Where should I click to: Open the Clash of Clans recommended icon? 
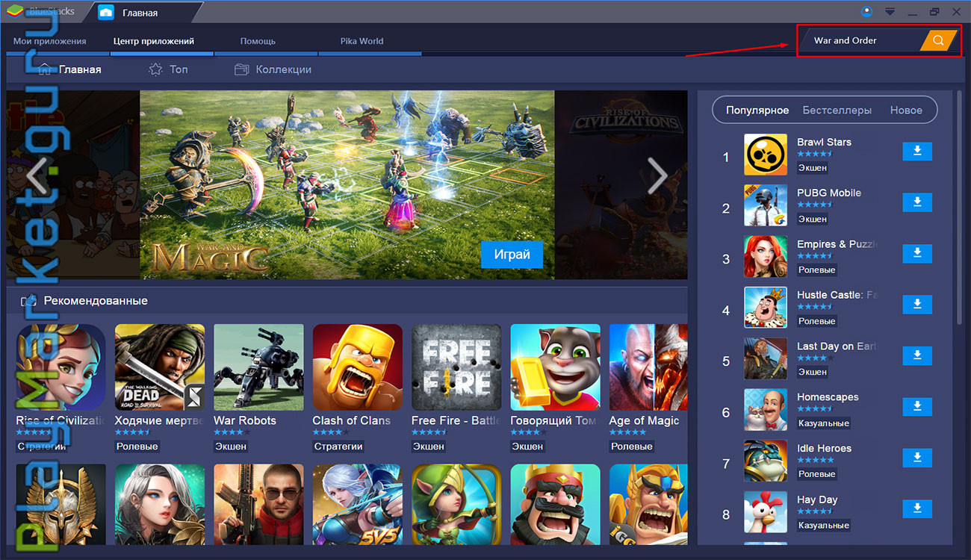(358, 367)
